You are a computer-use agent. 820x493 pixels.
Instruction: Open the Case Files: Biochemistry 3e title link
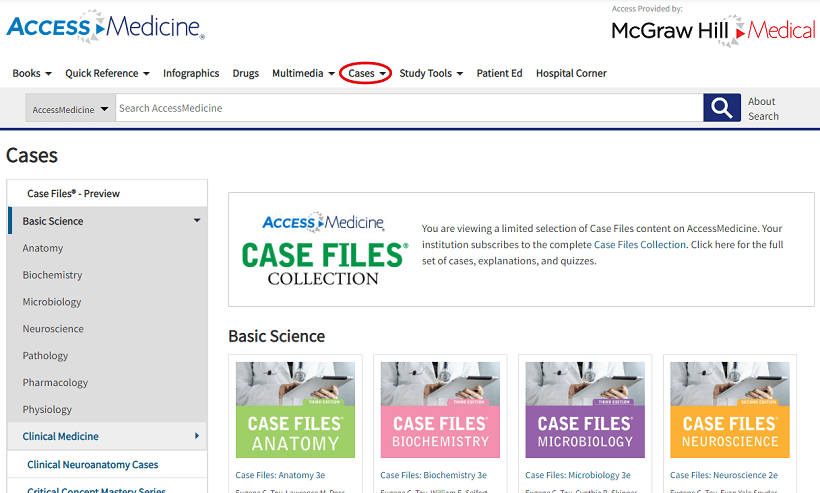point(434,475)
